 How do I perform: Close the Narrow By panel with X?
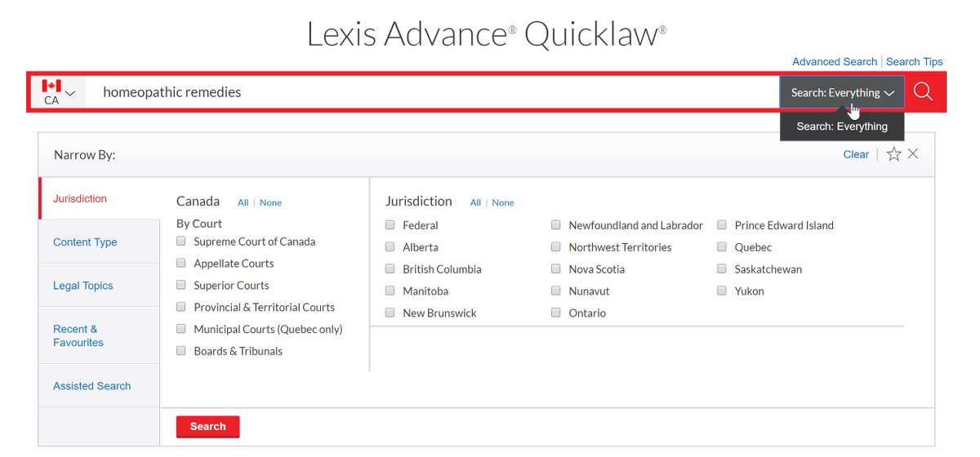pyautogui.click(x=913, y=153)
